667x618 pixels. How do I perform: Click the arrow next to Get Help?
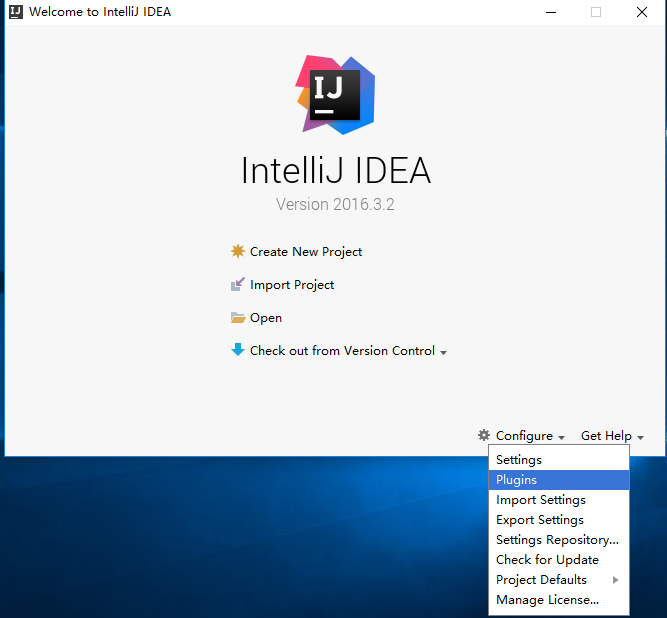(x=641, y=438)
